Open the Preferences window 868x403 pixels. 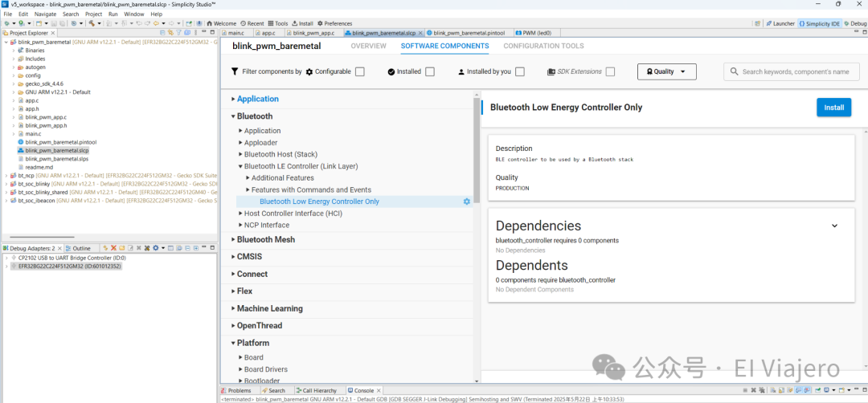335,24
